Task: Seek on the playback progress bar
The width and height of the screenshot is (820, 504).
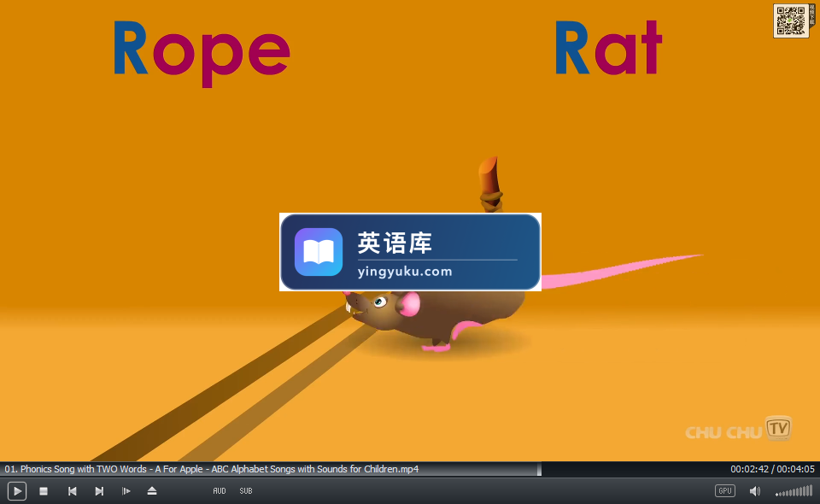Action: click(410, 469)
